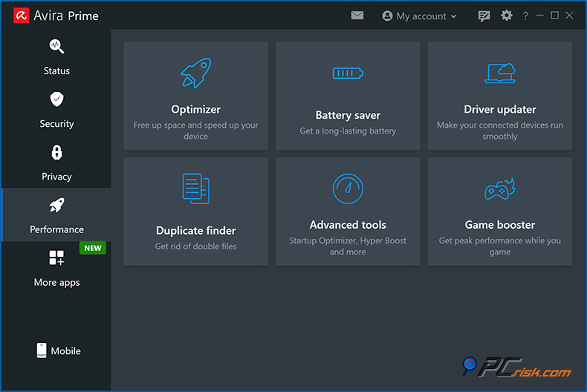
Task: Click the green NEW badge
Action: click(x=92, y=248)
